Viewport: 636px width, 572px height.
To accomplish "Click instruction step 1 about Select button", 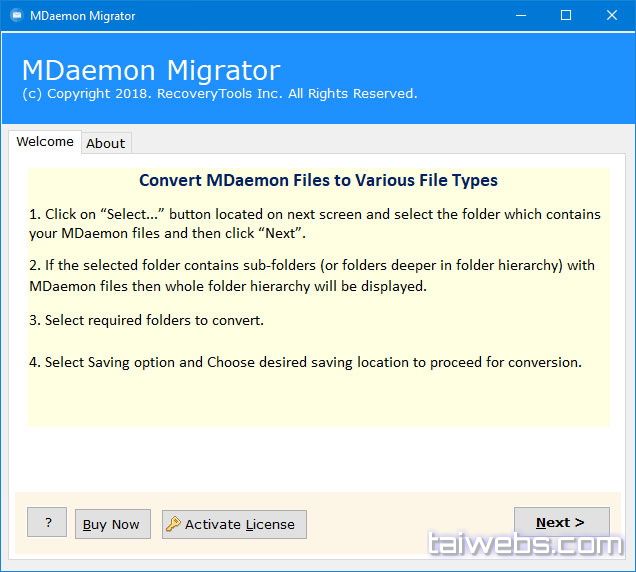I will [315, 224].
